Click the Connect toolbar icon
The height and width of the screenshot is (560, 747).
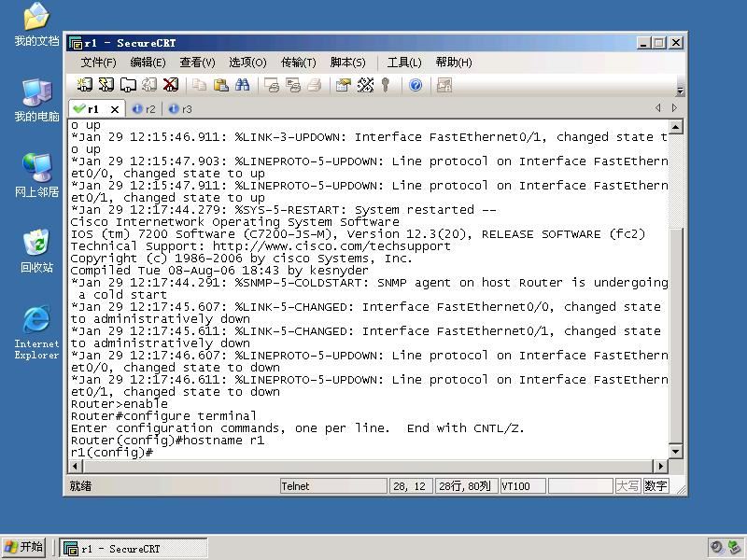(85, 85)
